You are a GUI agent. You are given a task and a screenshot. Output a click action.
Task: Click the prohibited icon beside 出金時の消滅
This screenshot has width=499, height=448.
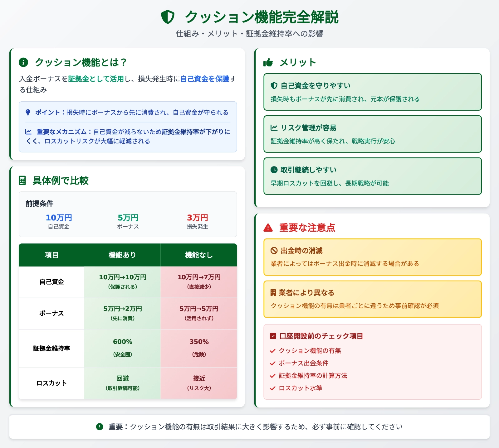coord(274,251)
